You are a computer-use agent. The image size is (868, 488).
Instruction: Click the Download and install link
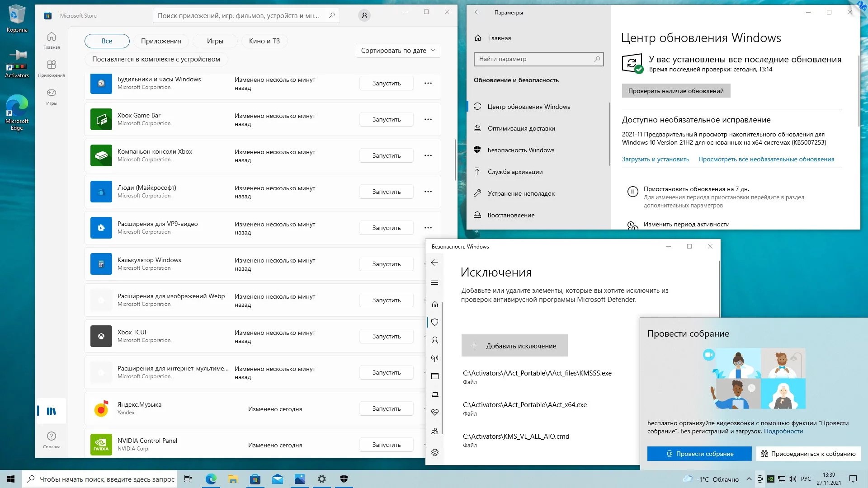[655, 159]
